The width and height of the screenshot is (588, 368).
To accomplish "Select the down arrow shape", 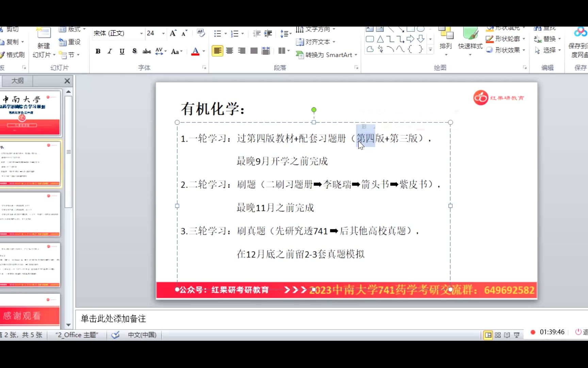I will coord(421,39).
